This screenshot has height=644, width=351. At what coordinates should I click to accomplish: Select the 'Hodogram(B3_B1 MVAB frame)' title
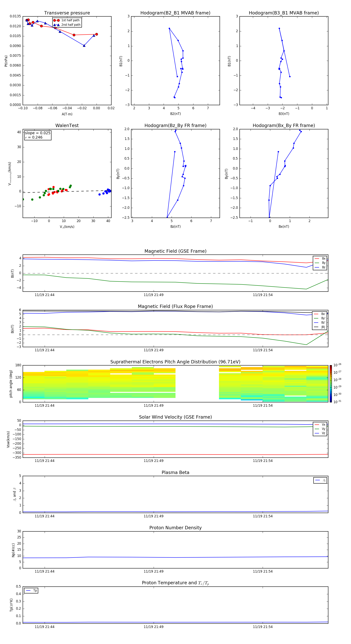tap(284, 13)
